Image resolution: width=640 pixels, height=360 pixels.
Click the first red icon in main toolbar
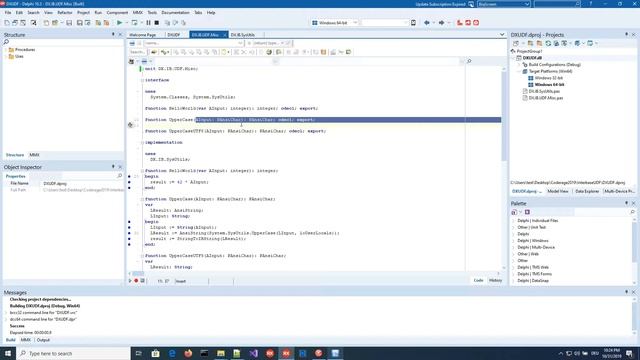click(x=460, y=23)
